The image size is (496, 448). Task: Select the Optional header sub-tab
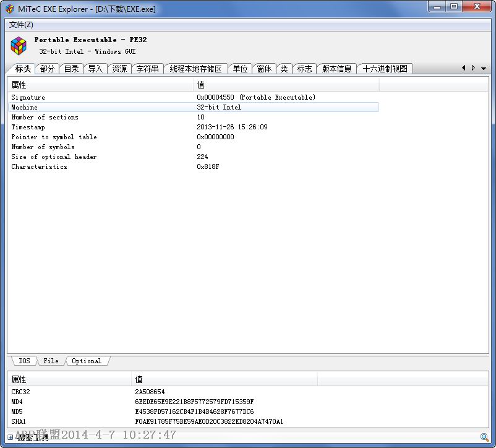pos(87,361)
